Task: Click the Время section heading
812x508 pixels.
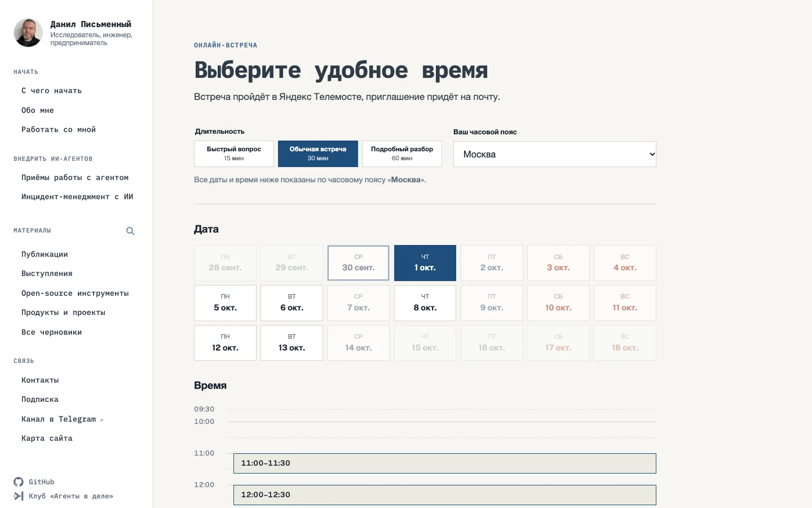Action: pos(210,386)
